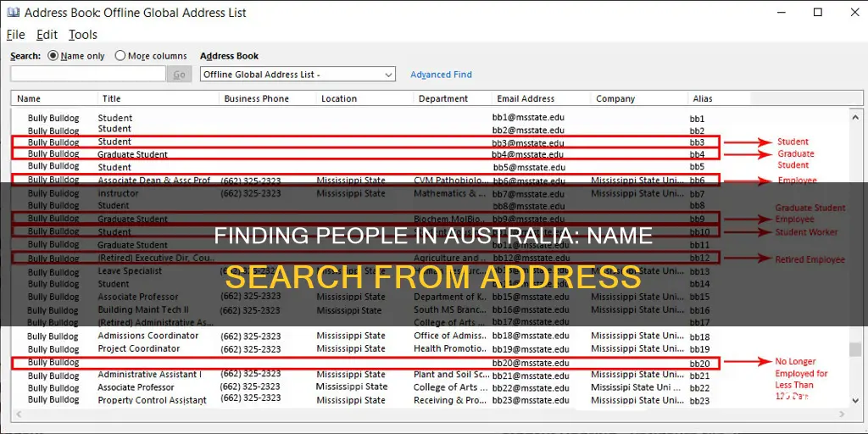The width and height of the screenshot is (868, 434).
Task: Close the Address Book window
Action: tap(854, 12)
